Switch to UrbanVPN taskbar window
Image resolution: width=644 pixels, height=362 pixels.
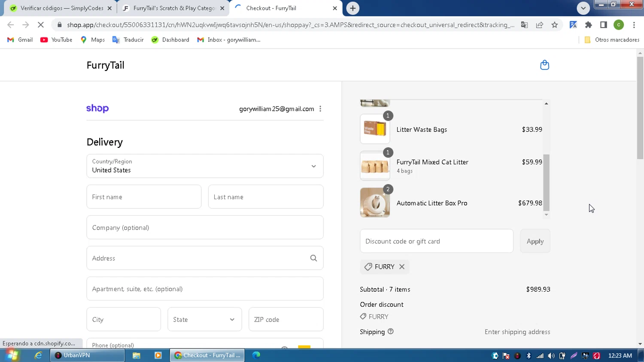point(88,355)
